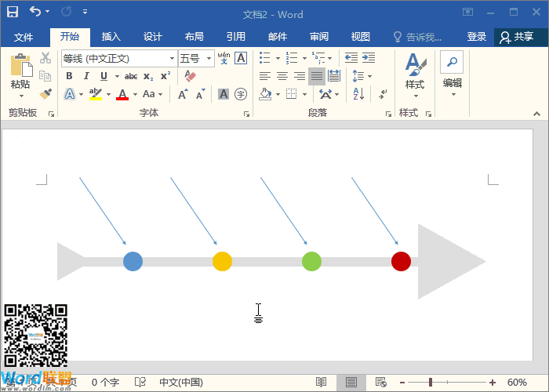The image size is (549, 392).
Task: Open the Change Case Aa menu
Action: (152, 94)
